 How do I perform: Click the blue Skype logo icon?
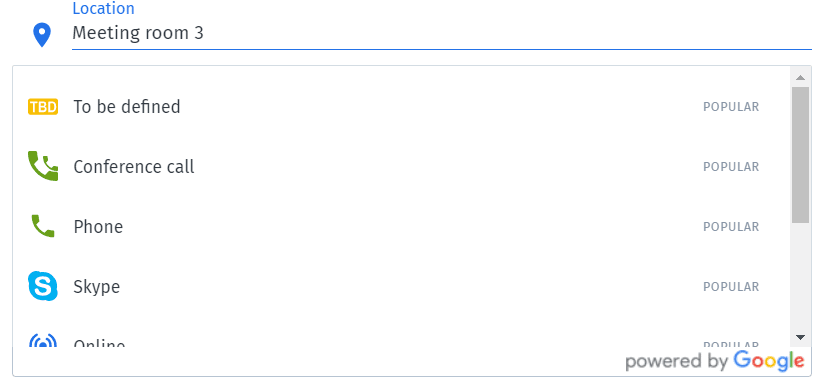pyautogui.click(x=43, y=286)
